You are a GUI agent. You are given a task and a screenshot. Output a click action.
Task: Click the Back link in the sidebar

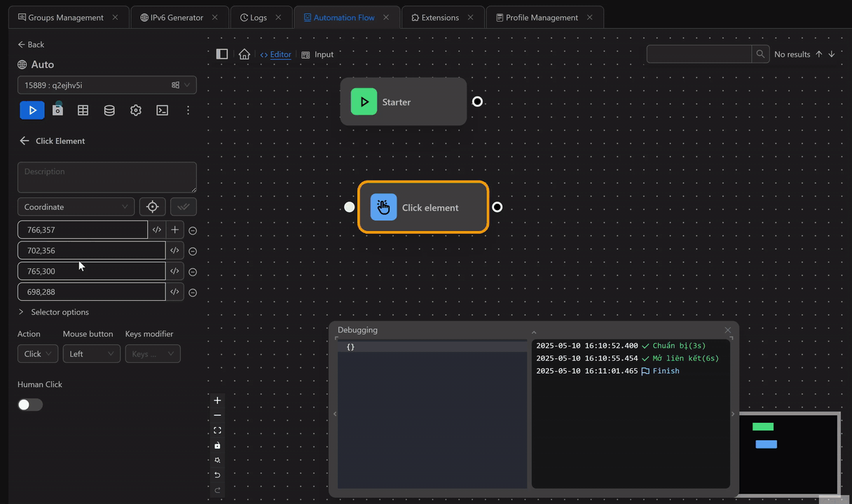31,44
